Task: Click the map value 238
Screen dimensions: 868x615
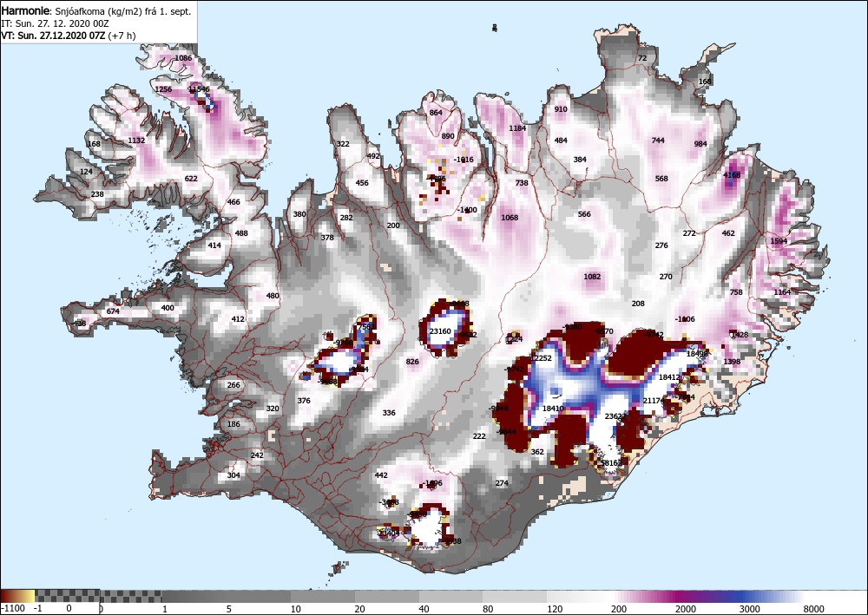Action: click(97, 194)
